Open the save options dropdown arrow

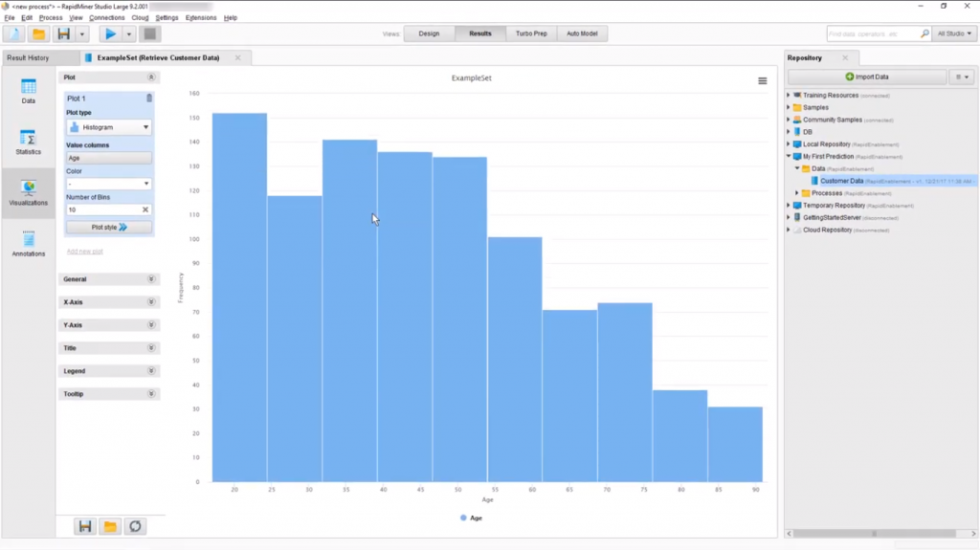82,33
